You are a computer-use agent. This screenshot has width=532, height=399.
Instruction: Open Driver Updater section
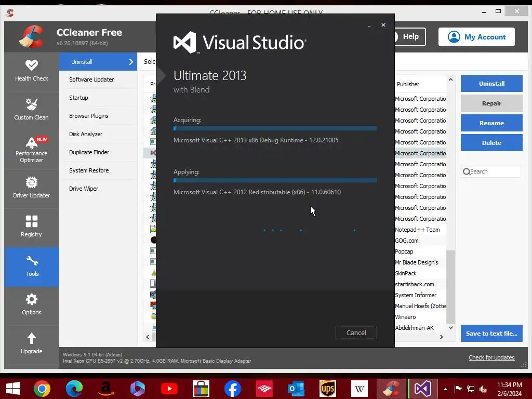coord(32,187)
